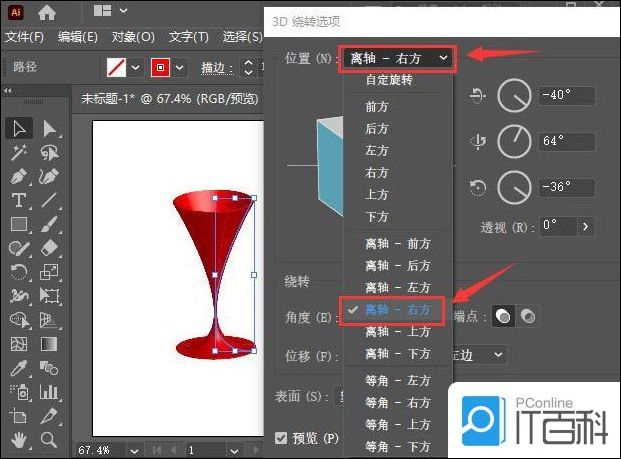Image resolution: width=621 pixels, height=459 pixels.
Task: Choose 离轴 - 前方 option
Action: (398, 243)
